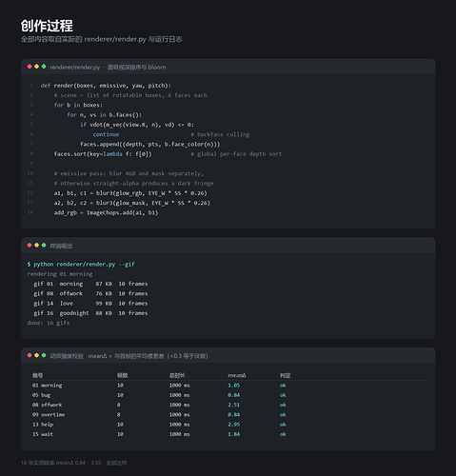Click '1000 ms' duration in the morning row
This screenshot has width=456, height=476.
click(180, 386)
